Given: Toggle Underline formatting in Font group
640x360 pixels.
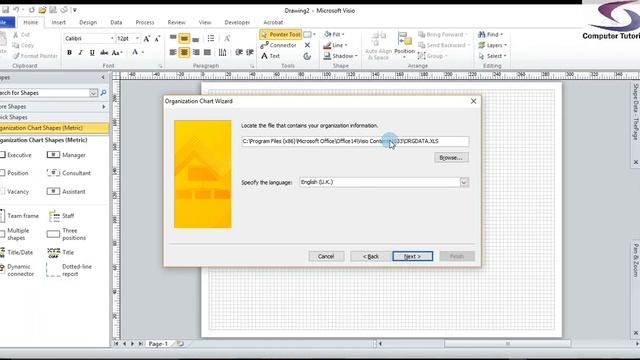Looking at the screenshot, I should click(92, 52).
